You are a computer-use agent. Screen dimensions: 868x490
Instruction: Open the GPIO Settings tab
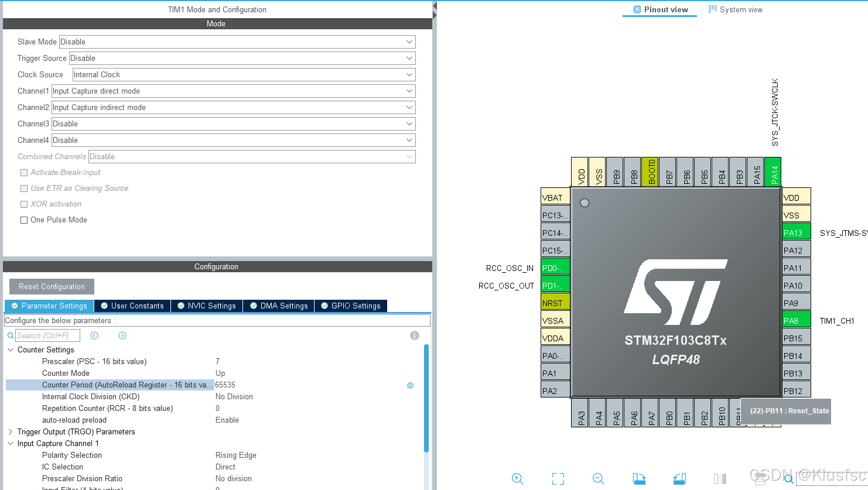click(351, 306)
